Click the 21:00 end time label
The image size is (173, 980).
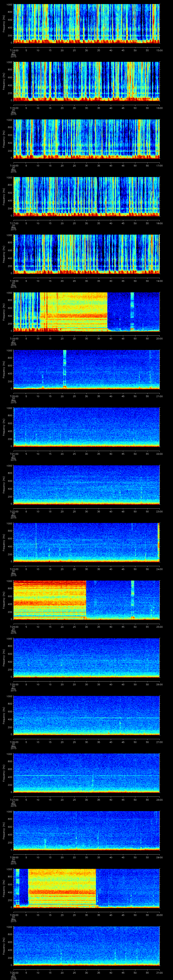(x=159, y=396)
